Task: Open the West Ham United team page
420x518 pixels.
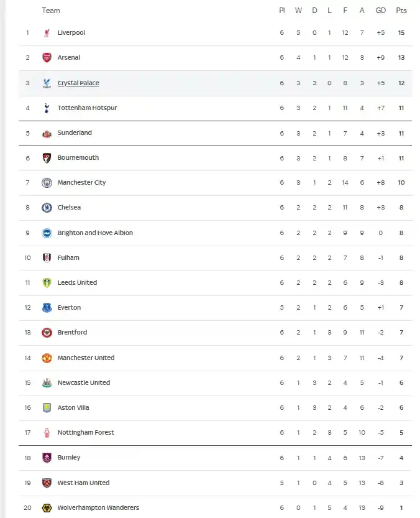Action: [x=83, y=483]
